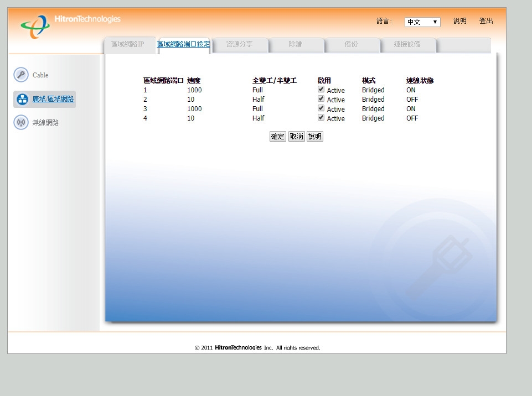
Task: Open the 連接設備 tab
Action: (x=407, y=44)
